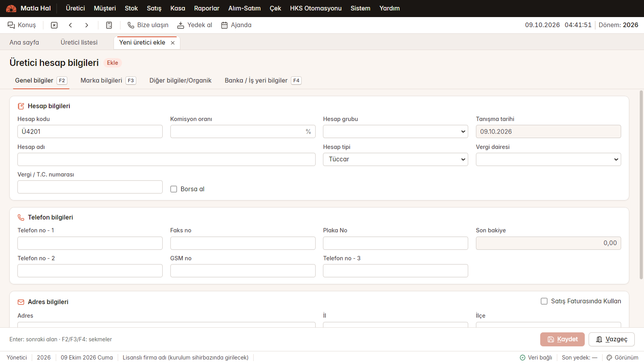Open the Hesap grubu dropdown
644x363 pixels.
click(x=395, y=132)
